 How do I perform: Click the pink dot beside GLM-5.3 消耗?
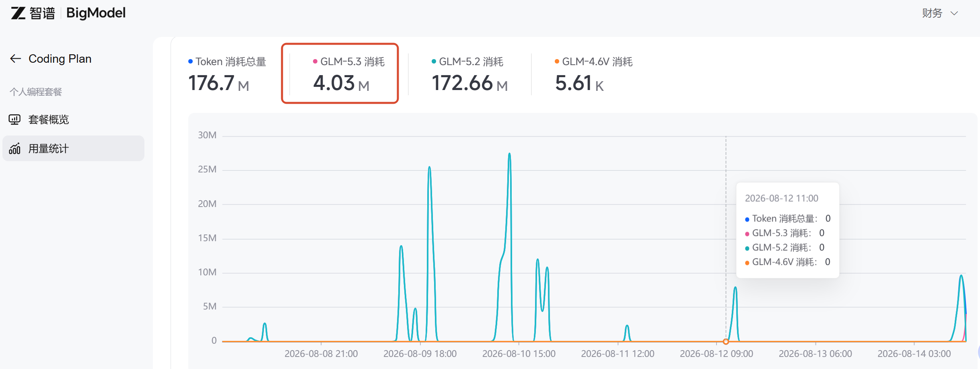pyautogui.click(x=315, y=61)
